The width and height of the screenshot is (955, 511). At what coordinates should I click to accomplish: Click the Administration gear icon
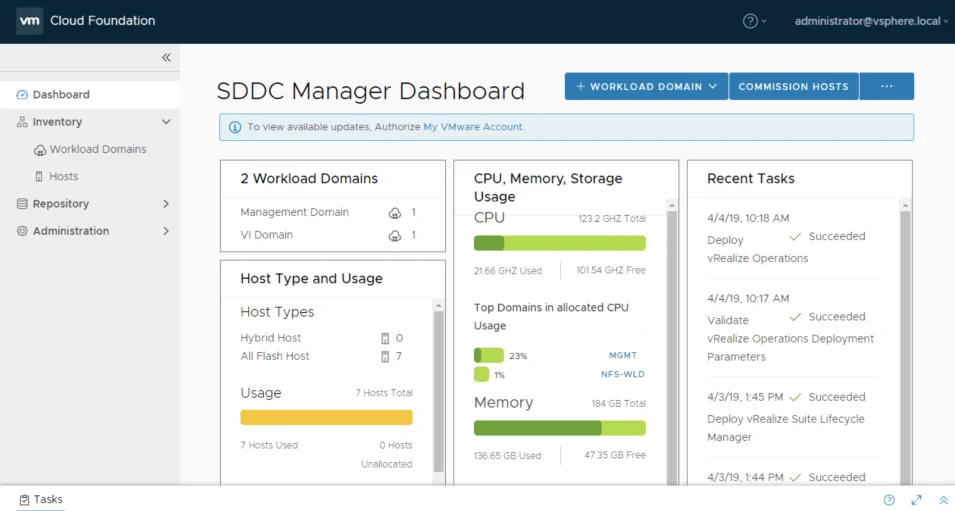point(22,231)
